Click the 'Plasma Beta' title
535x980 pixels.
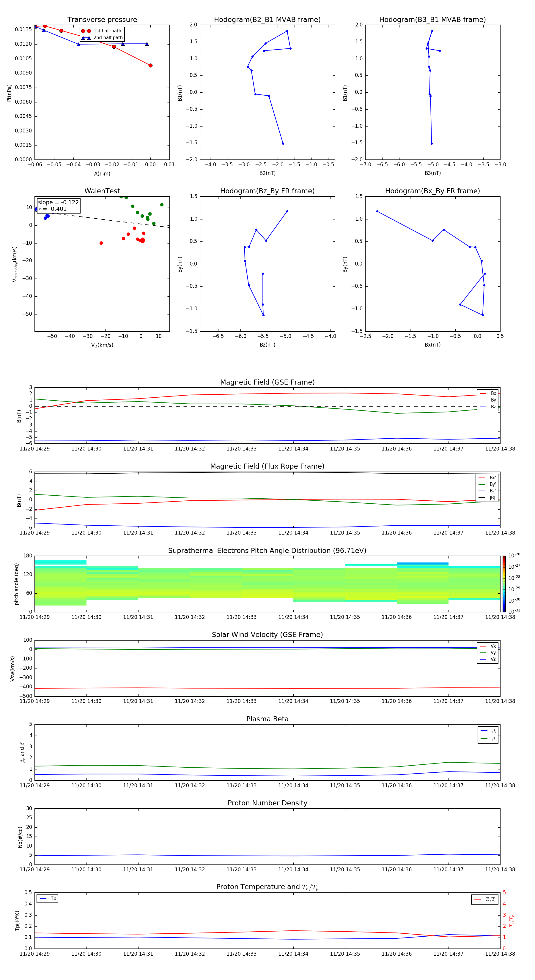pos(267,719)
